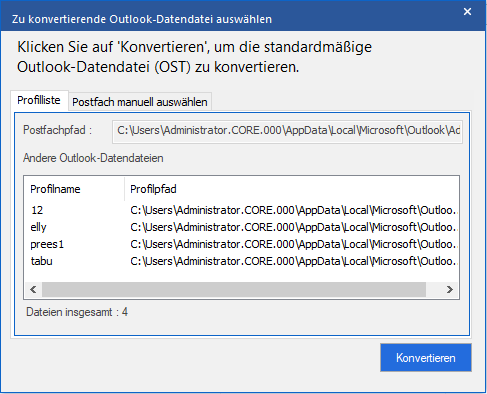Viewport: 487px width, 394px height.
Task: Click the profile path of 'tabu'
Action: click(x=294, y=261)
